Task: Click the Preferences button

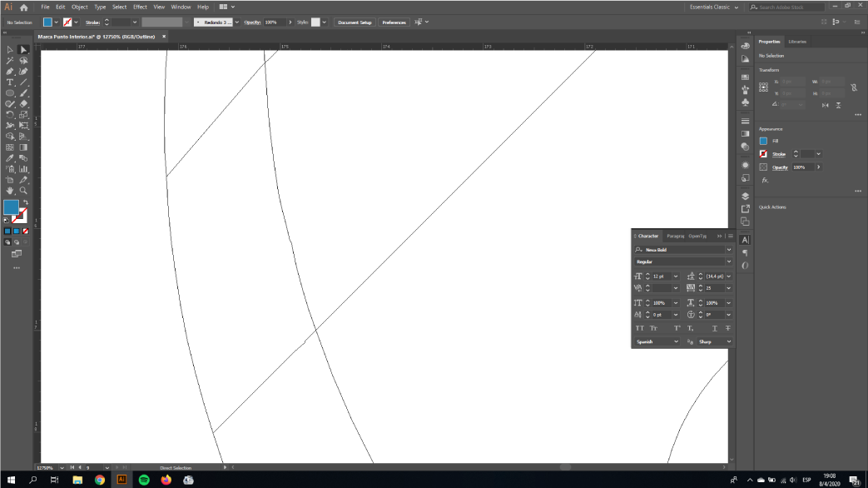Action: (394, 22)
